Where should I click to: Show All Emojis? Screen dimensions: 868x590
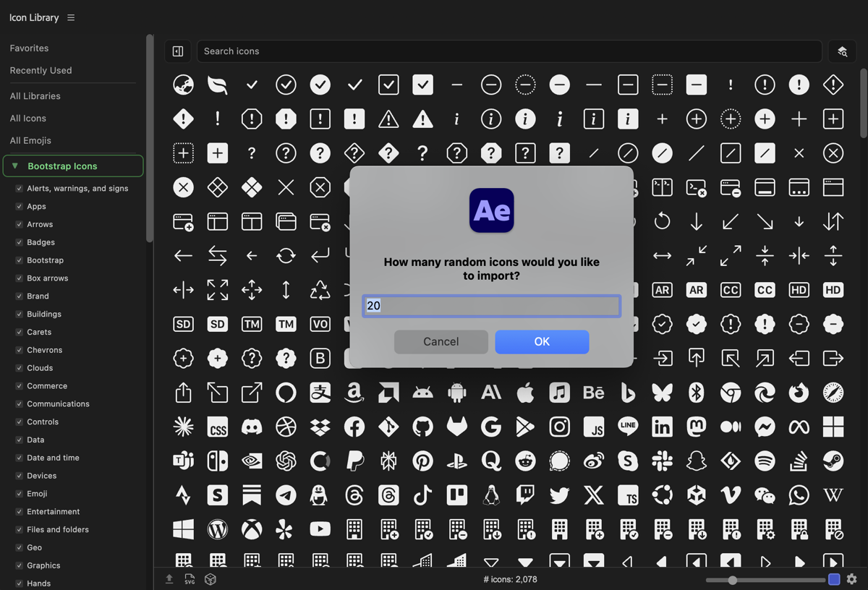30,140
